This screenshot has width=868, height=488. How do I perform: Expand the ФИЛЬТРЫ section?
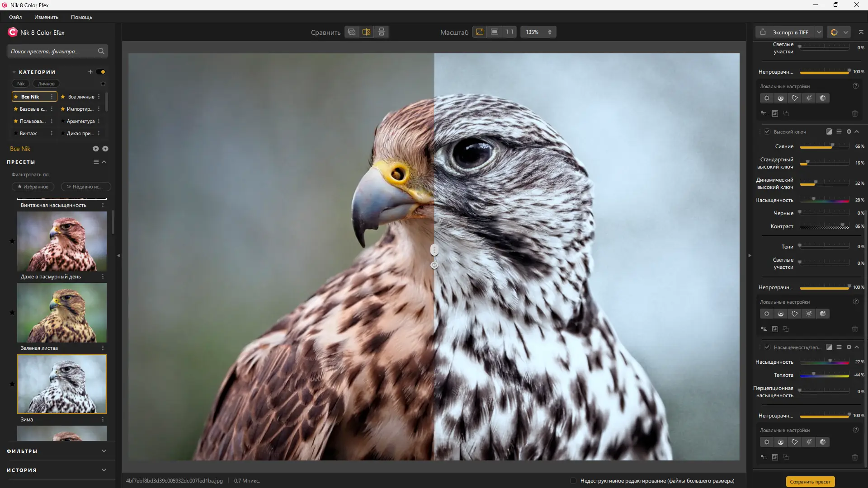click(x=104, y=451)
